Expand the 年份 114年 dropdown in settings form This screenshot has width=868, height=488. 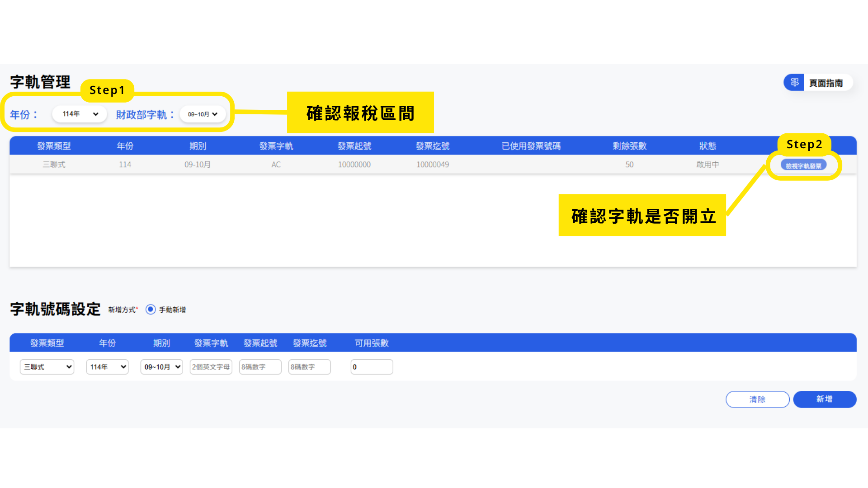pyautogui.click(x=107, y=367)
